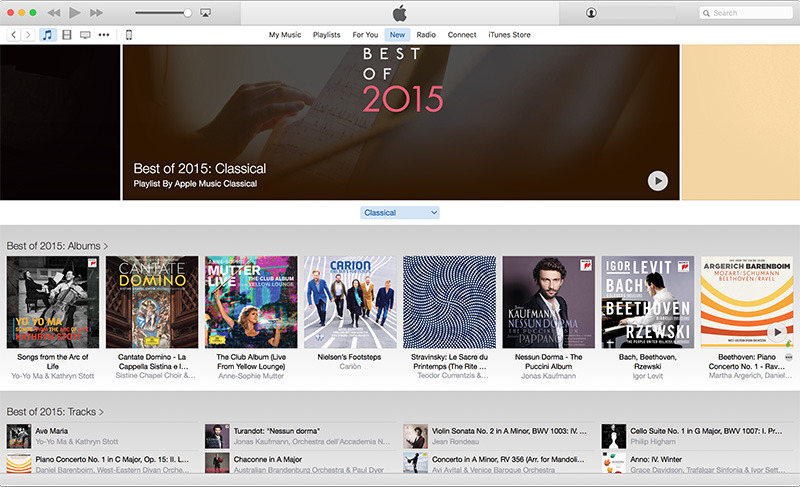Open the more media types ellipsis
The height and width of the screenshot is (487, 800).
tap(104, 35)
